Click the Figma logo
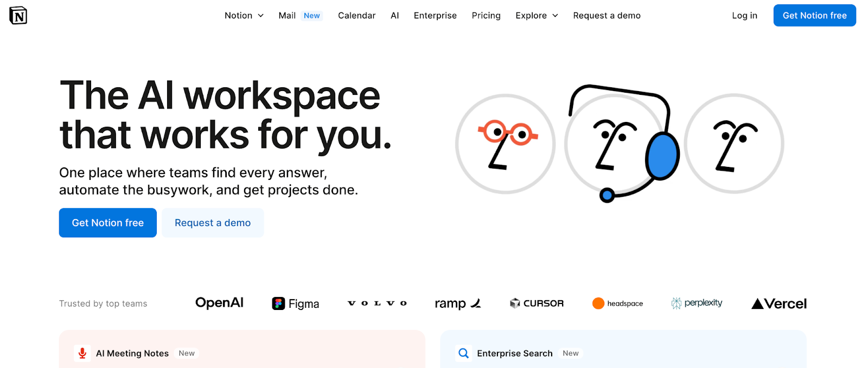This screenshot has width=868, height=368. click(x=296, y=304)
